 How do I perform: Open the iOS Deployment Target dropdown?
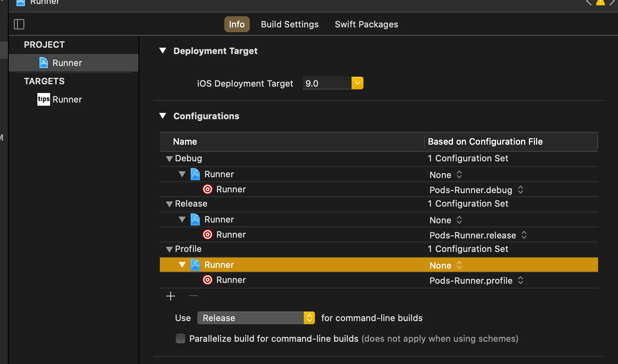(x=357, y=83)
